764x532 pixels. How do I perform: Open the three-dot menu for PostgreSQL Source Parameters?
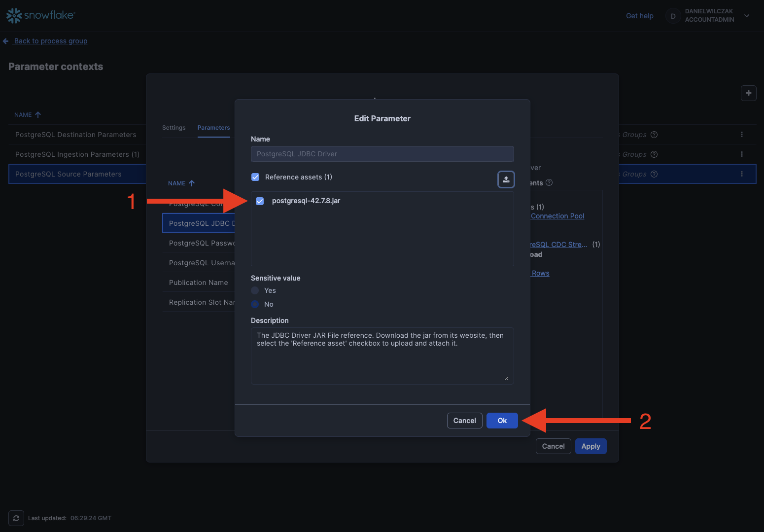(x=741, y=174)
